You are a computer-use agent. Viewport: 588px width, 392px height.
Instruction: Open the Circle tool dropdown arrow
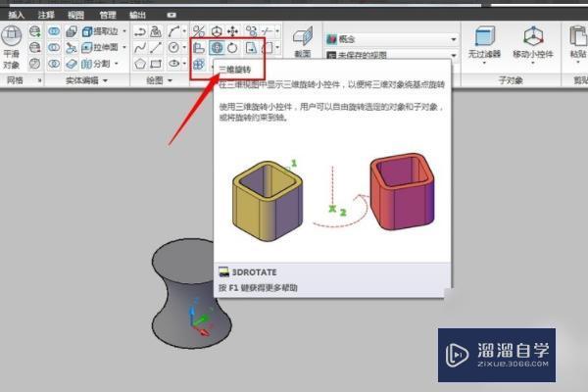click(x=184, y=48)
